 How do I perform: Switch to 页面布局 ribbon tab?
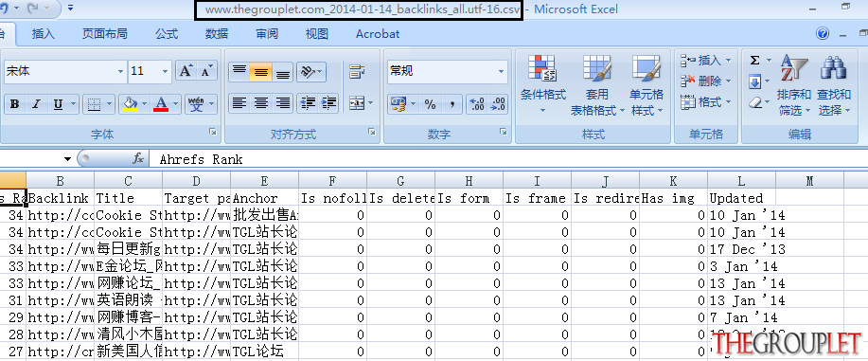[x=105, y=34]
